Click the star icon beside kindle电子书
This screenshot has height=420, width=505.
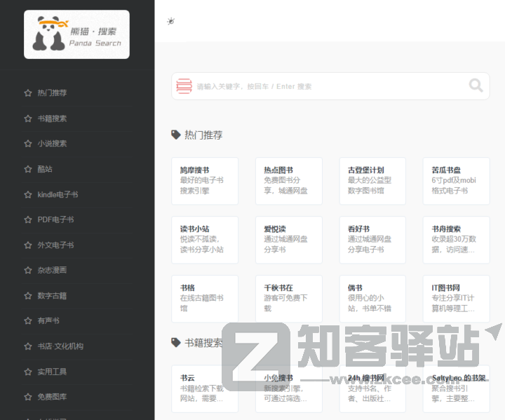tap(28, 194)
